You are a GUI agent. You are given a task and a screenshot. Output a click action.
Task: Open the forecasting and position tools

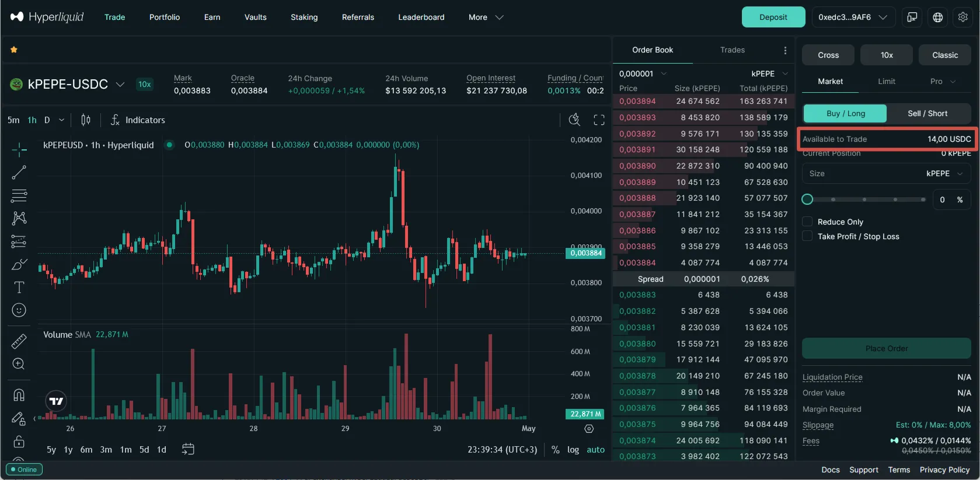19,241
